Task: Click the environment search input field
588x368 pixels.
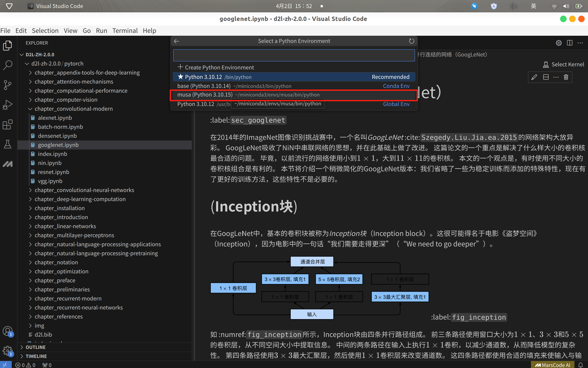Action: tap(294, 55)
